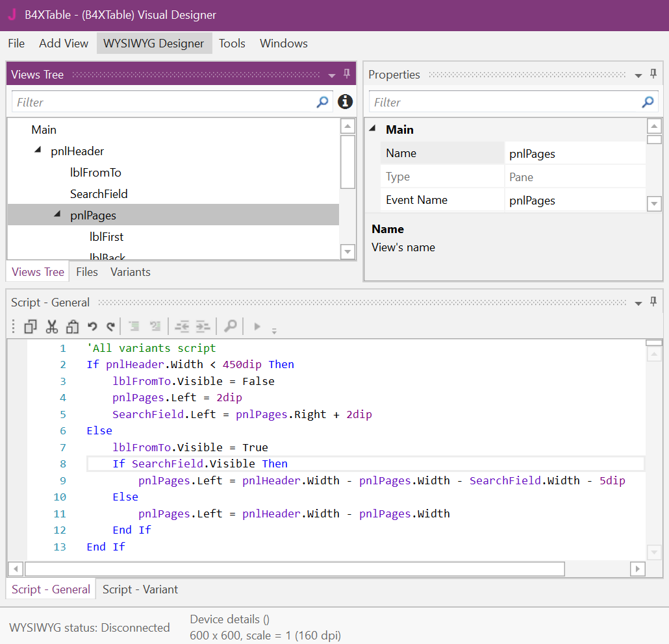Pin the Properties panel
Viewport: 669px width, 644px height.
click(653, 75)
